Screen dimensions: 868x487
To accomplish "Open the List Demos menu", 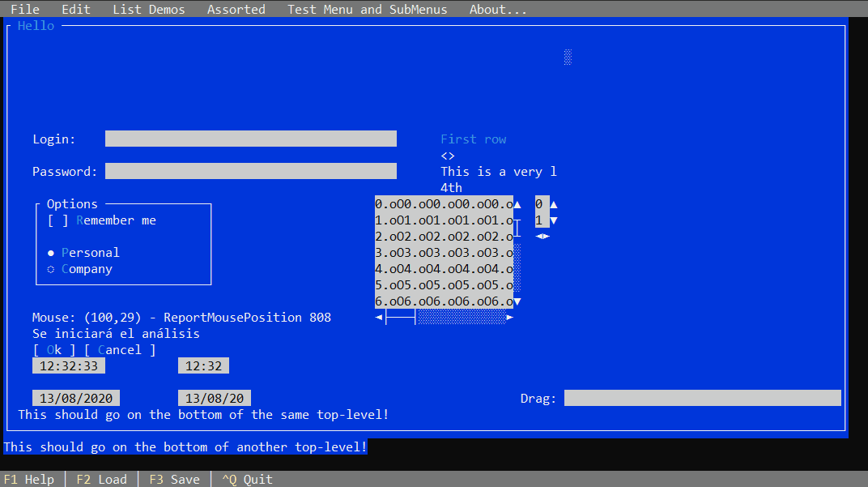I will click(x=149, y=10).
